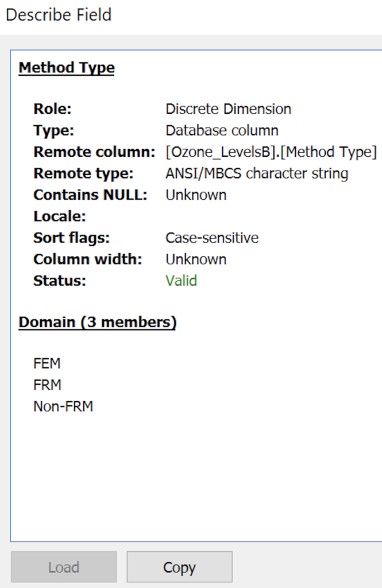This screenshot has height=588, width=382.
Task: Click the Case-sensitive sort flags value
Action: [x=212, y=238]
